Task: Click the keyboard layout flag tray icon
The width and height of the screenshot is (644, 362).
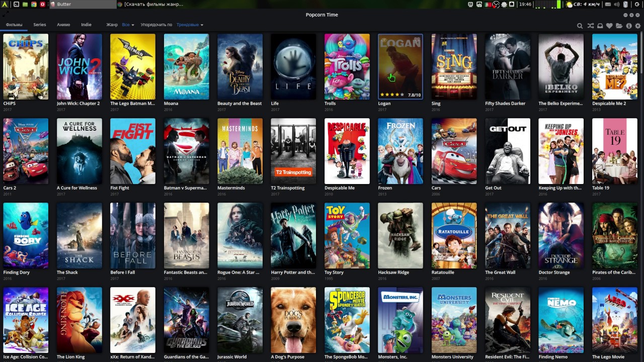Action: [488, 5]
